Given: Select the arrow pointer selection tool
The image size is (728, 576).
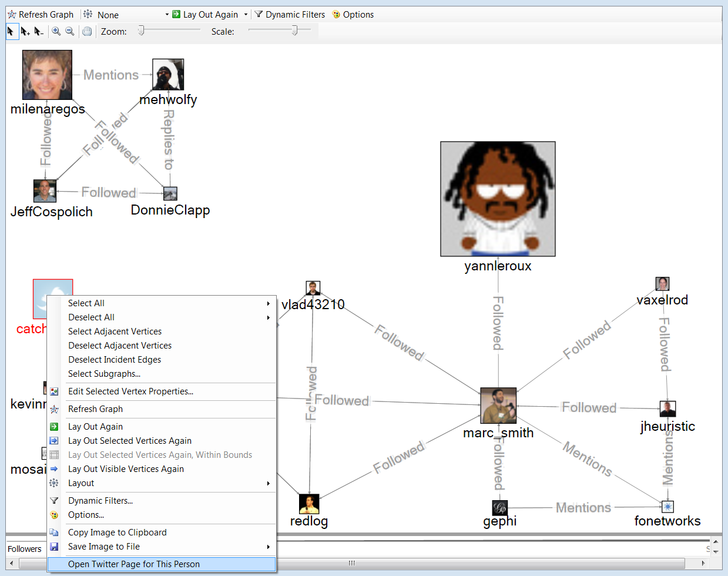Looking at the screenshot, I should point(12,32).
